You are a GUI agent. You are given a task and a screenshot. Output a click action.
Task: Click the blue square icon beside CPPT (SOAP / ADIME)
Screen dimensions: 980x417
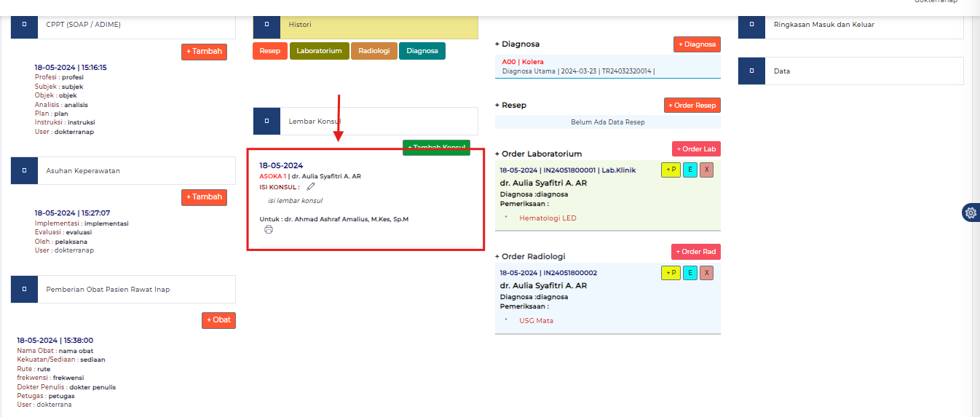pos(24,25)
